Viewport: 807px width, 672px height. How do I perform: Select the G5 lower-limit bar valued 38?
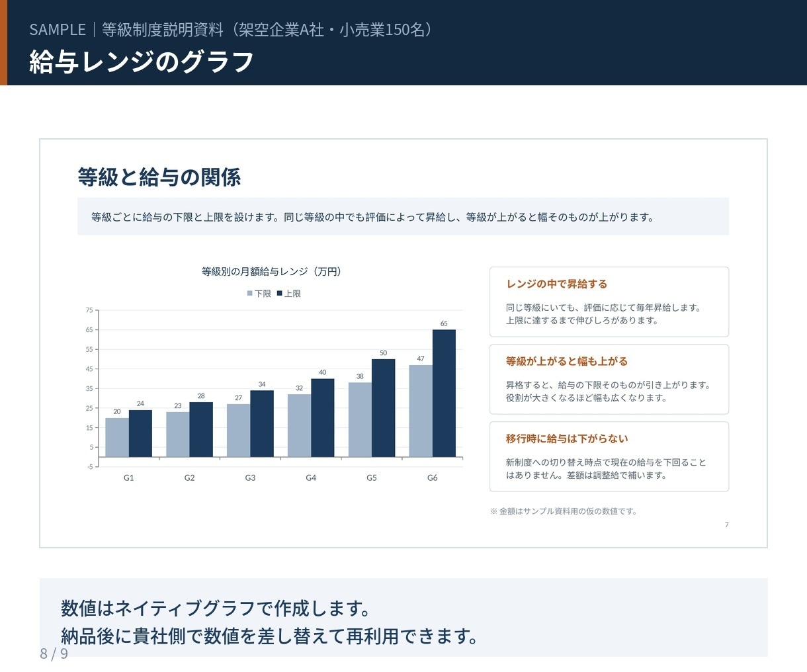(361, 419)
